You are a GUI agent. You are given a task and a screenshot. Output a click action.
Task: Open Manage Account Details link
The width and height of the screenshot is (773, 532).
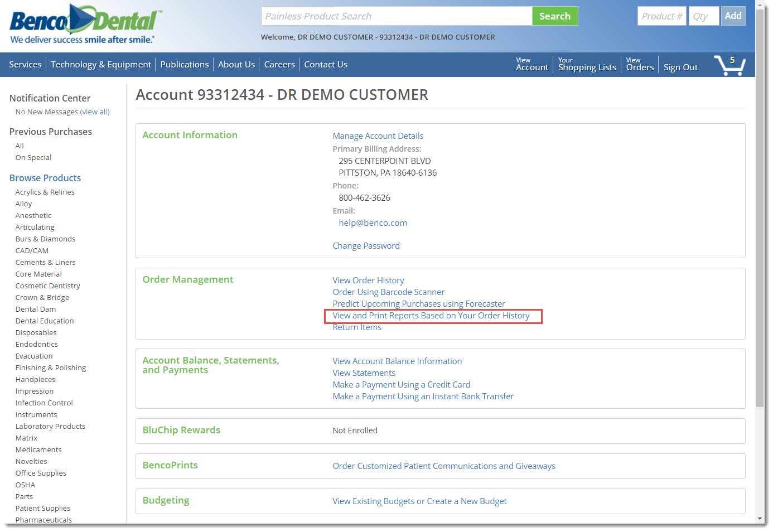tap(378, 136)
